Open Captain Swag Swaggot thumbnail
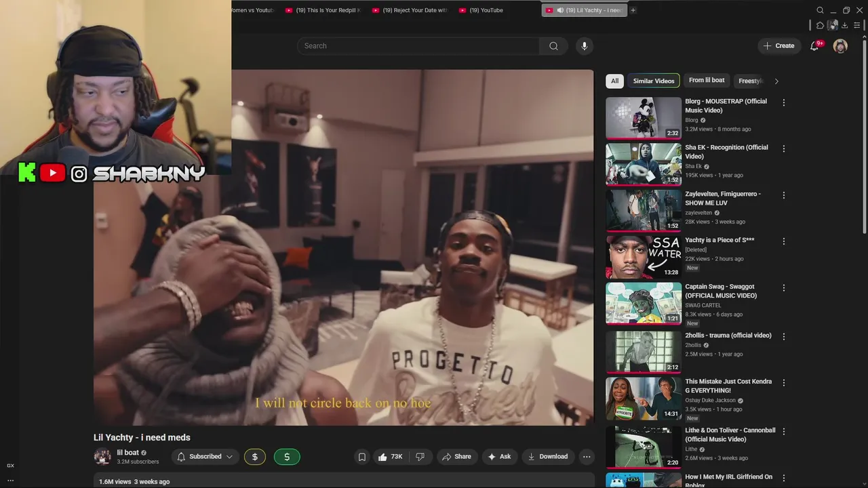868x488 pixels. tap(644, 304)
